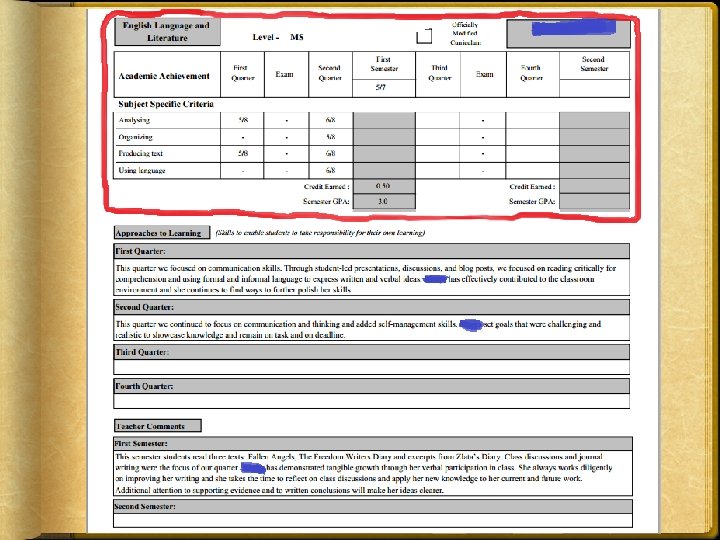The width and height of the screenshot is (720, 540).
Task: Click First Quarter column header in achievement table
Action: click(242, 73)
